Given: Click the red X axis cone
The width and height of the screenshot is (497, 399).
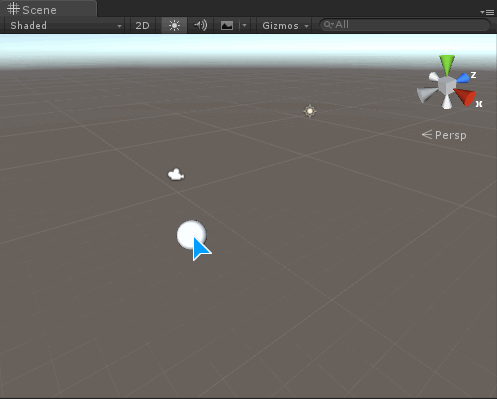Looking at the screenshot, I should click(x=465, y=96).
